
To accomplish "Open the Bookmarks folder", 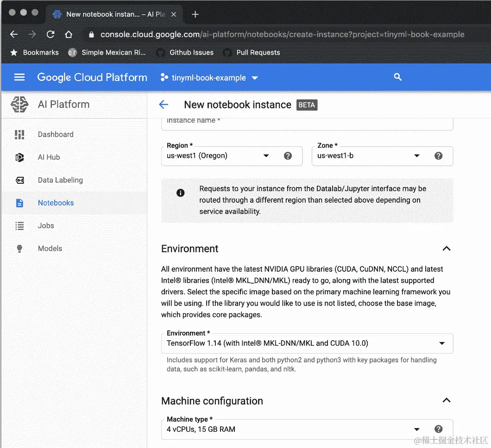I will tap(34, 53).
